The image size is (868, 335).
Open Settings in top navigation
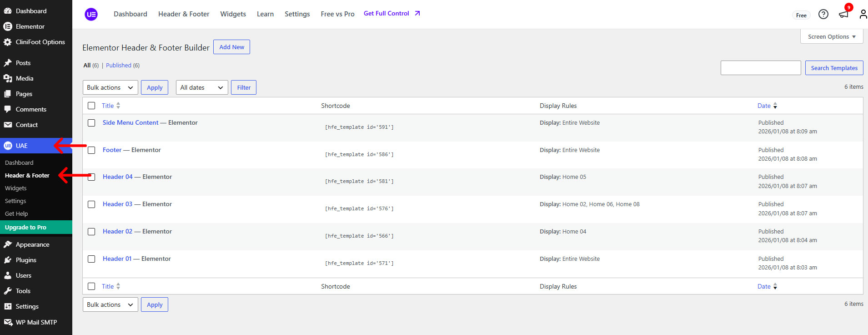tap(297, 14)
